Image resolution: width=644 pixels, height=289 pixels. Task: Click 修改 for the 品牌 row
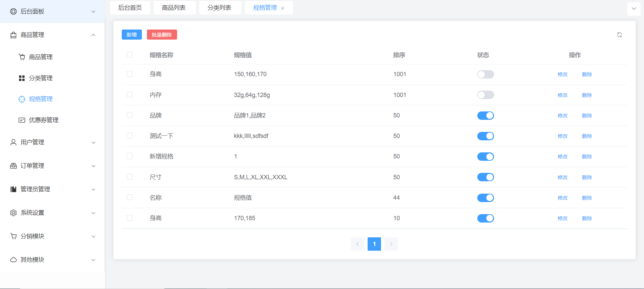(x=563, y=115)
